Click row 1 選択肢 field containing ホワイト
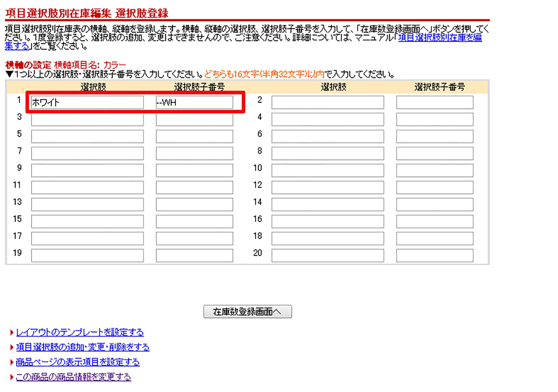Screen dimensions: 558x392 [x=87, y=102]
